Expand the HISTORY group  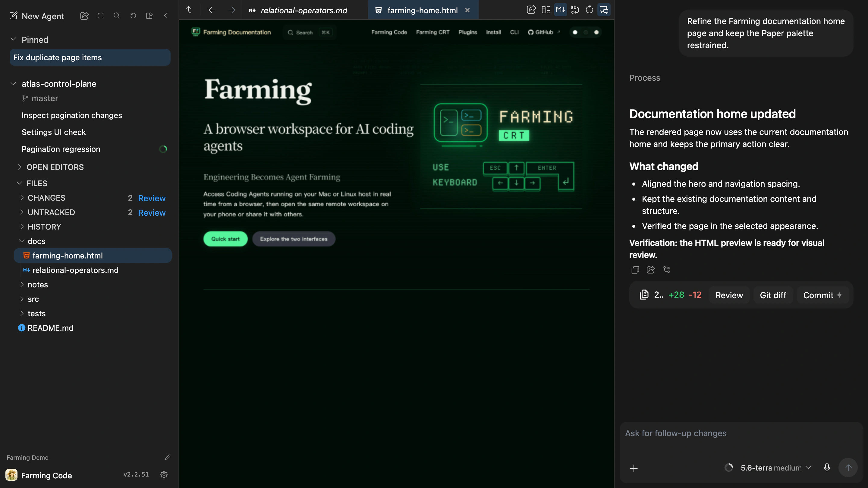(x=22, y=227)
